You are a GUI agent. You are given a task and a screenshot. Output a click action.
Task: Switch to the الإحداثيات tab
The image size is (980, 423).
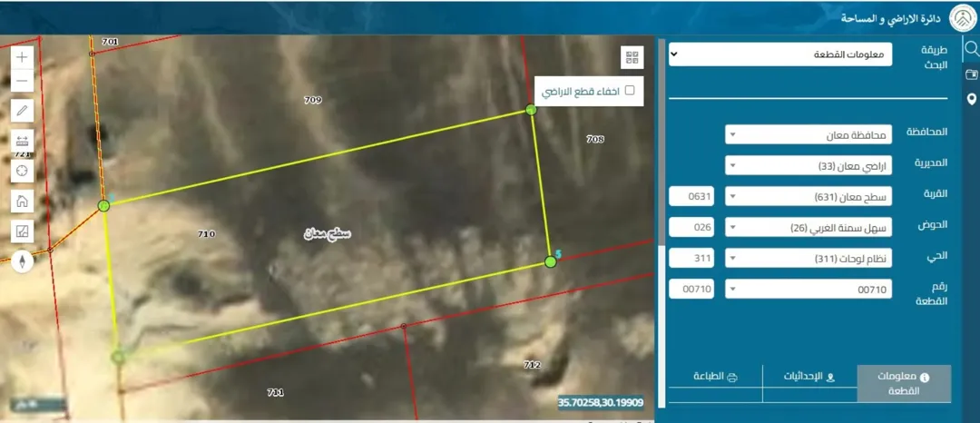pos(810,377)
